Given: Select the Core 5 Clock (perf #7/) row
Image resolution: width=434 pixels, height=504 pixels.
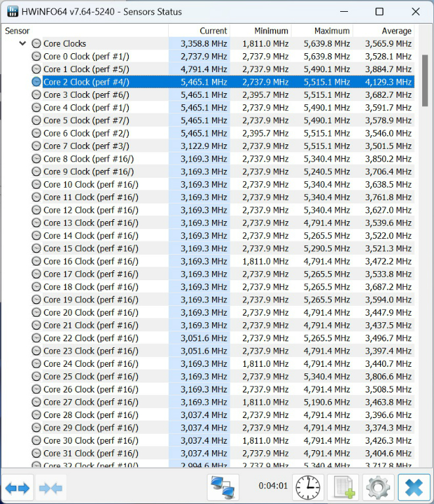Looking at the screenshot, I should pos(223,120).
